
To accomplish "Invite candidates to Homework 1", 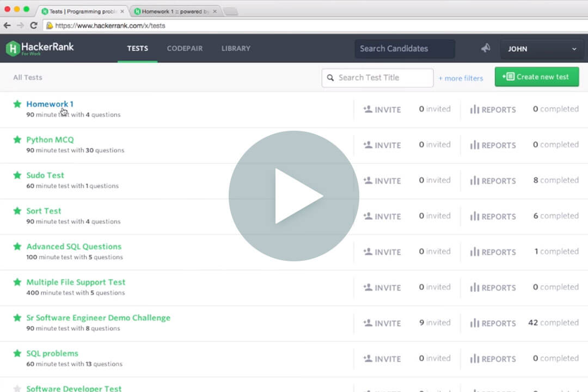I will pyautogui.click(x=382, y=109).
